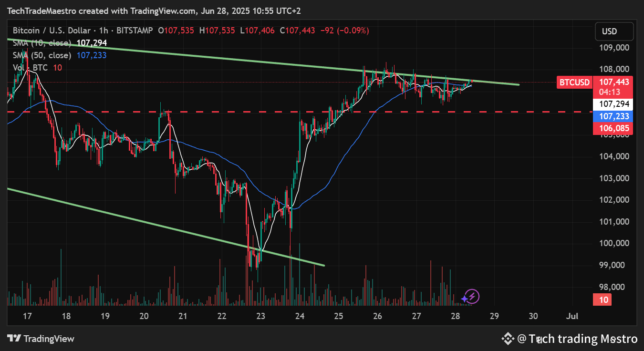Click the low value L107,406

pyautogui.click(x=257, y=31)
